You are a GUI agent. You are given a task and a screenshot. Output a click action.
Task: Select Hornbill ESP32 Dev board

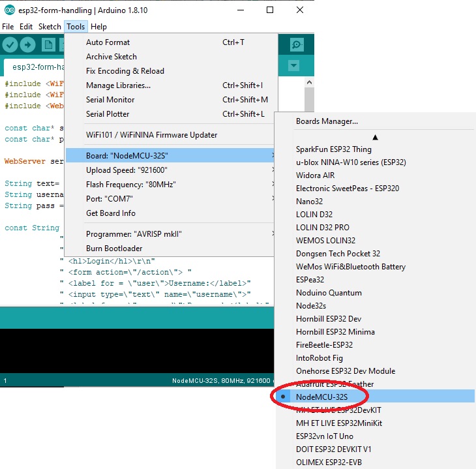pos(375,318)
